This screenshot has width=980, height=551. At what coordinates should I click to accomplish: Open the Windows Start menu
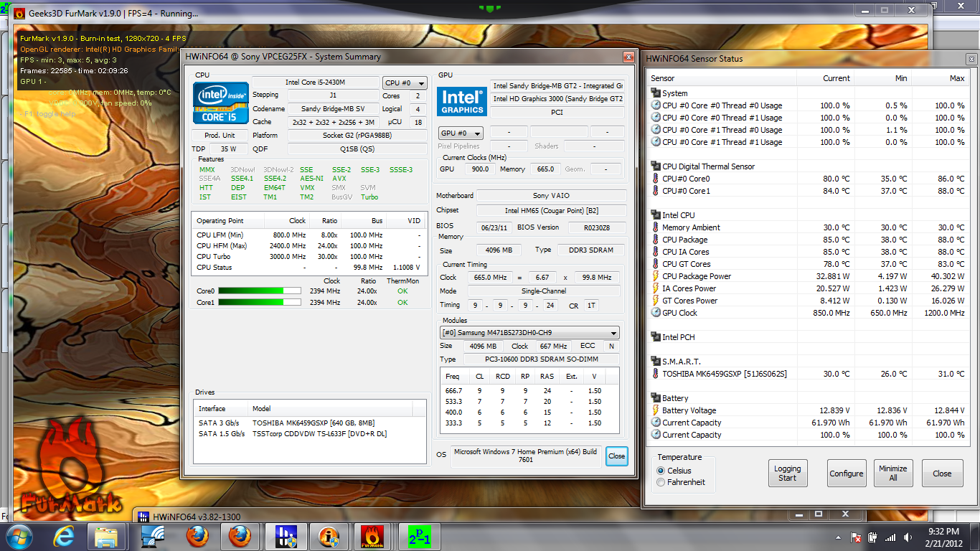[x=18, y=537]
